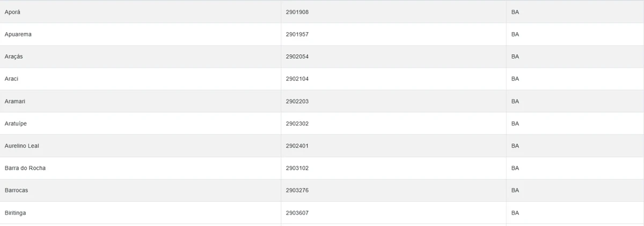Image resolution: width=644 pixels, height=226 pixels.
Task: Select the code 2901908 cell
Action: 297,12
